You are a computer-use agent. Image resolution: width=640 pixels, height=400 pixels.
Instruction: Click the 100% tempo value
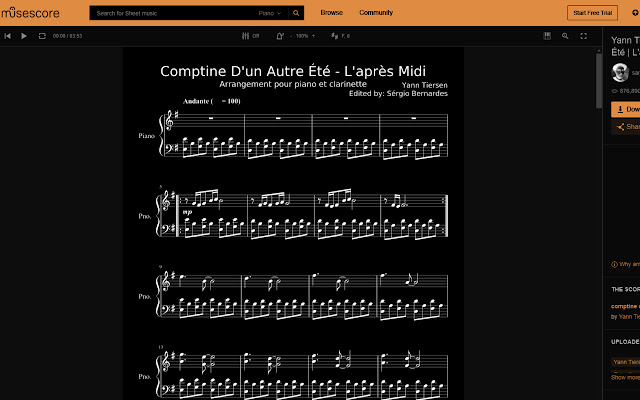coord(302,36)
